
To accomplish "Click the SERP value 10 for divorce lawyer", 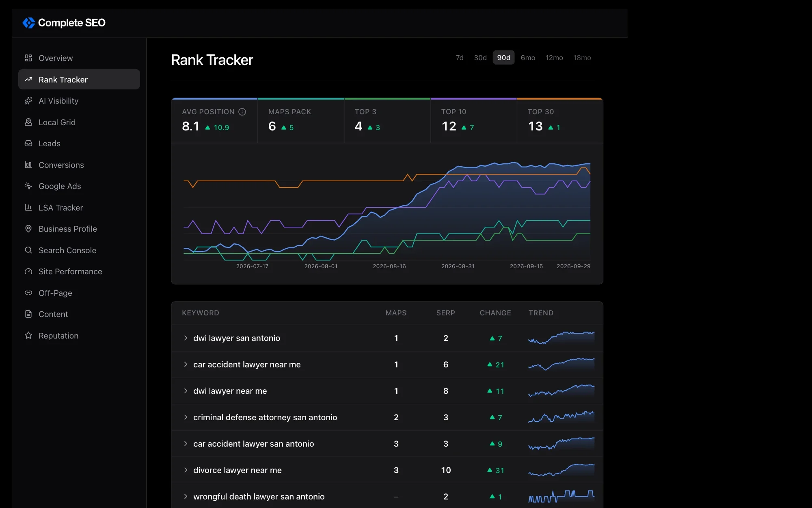I will tap(446, 470).
